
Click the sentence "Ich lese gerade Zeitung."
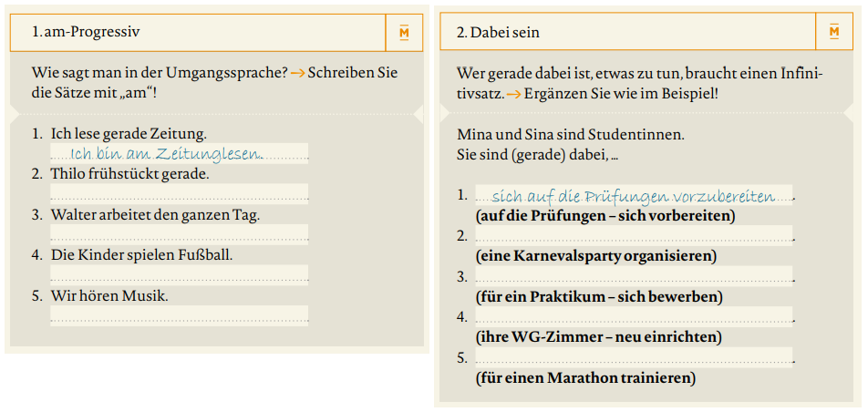129,133
